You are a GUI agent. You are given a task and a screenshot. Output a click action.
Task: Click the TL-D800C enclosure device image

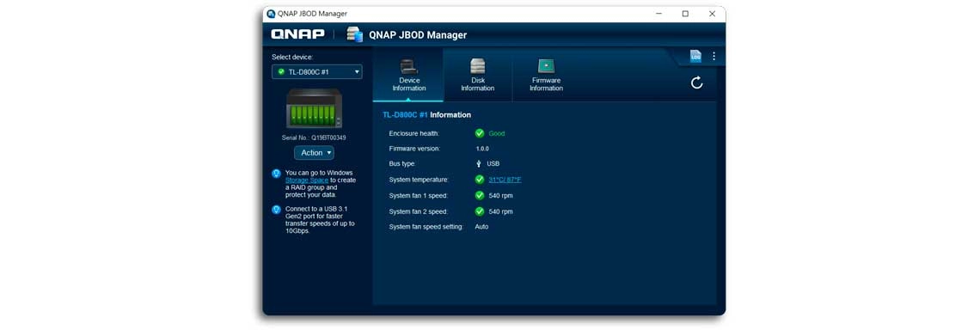(314, 108)
